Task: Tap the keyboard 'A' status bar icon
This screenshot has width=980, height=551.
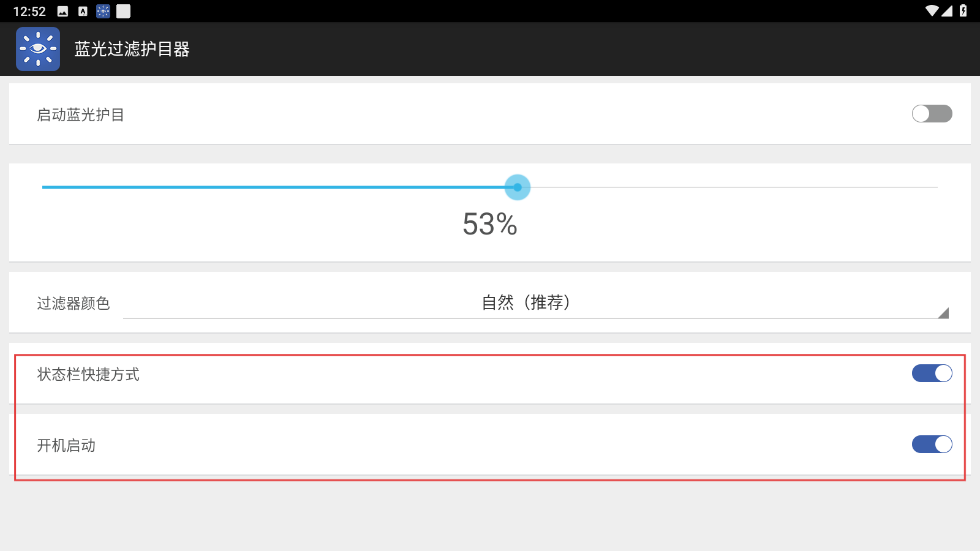Action: point(83,11)
